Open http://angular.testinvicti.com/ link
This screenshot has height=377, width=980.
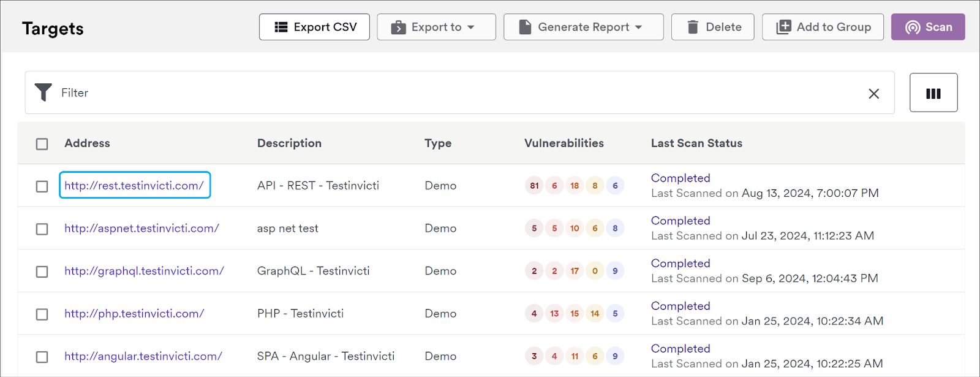(x=143, y=356)
